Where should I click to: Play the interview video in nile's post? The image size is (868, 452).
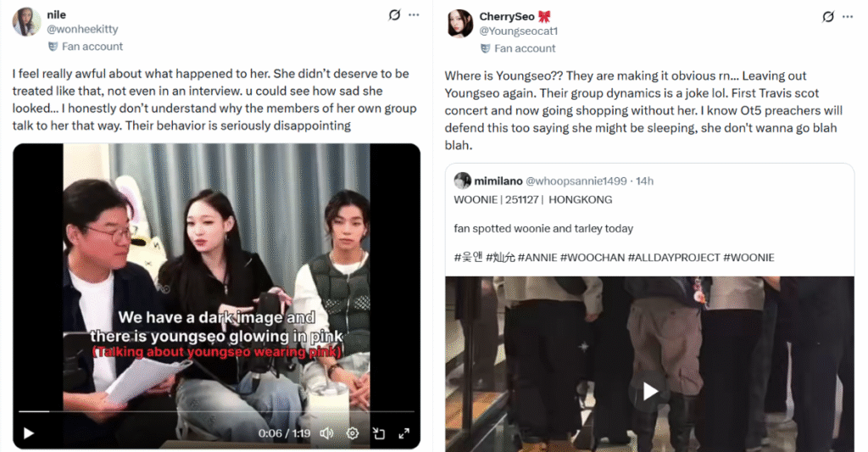pyautogui.click(x=29, y=433)
